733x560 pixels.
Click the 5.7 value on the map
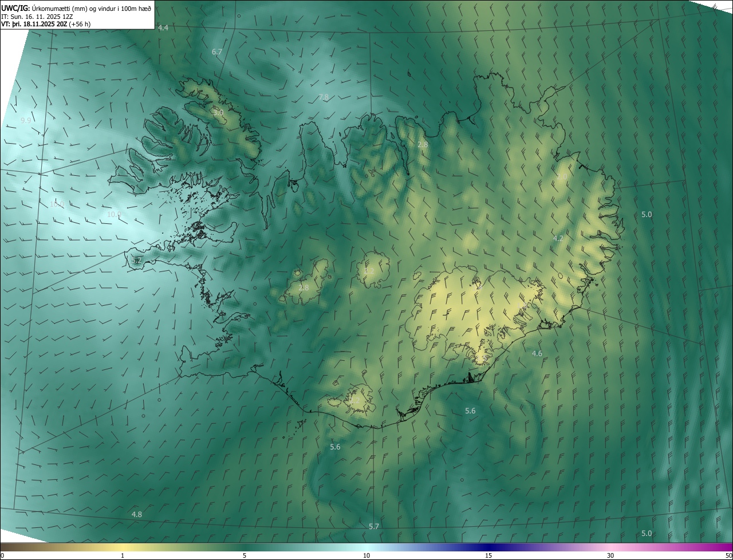pyautogui.click(x=374, y=527)
